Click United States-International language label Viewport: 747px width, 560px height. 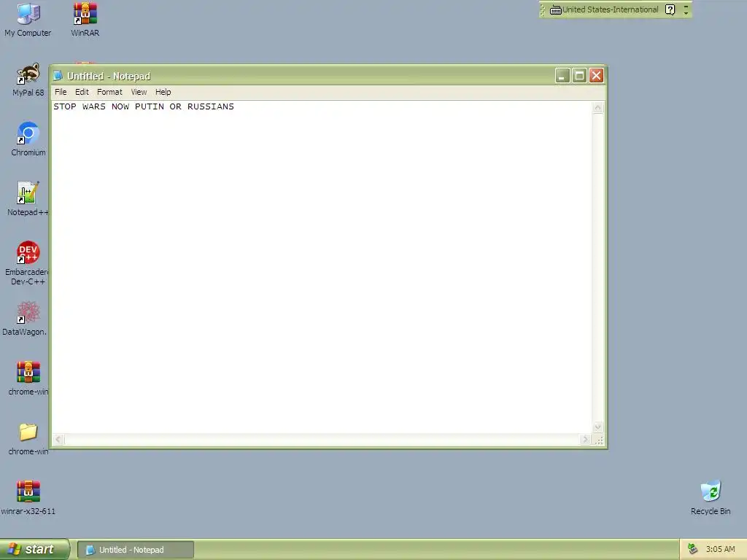611,9
